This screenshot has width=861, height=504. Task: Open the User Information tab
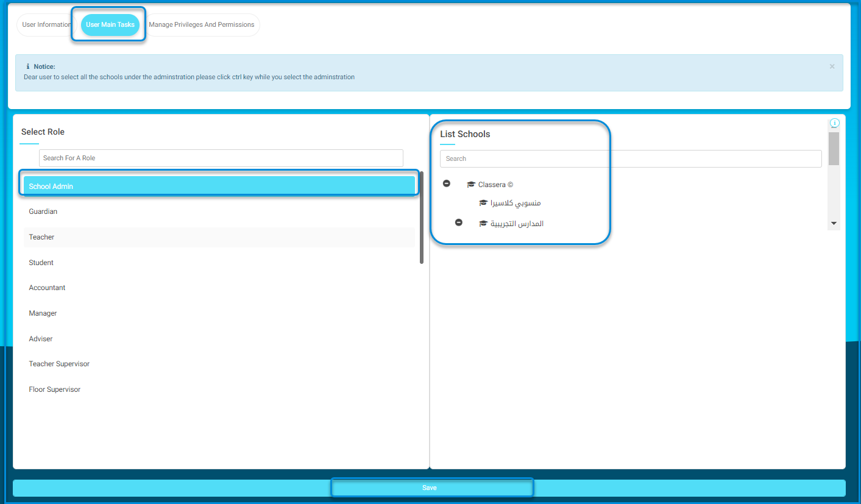pyautogui.click(x=46, y=25)
